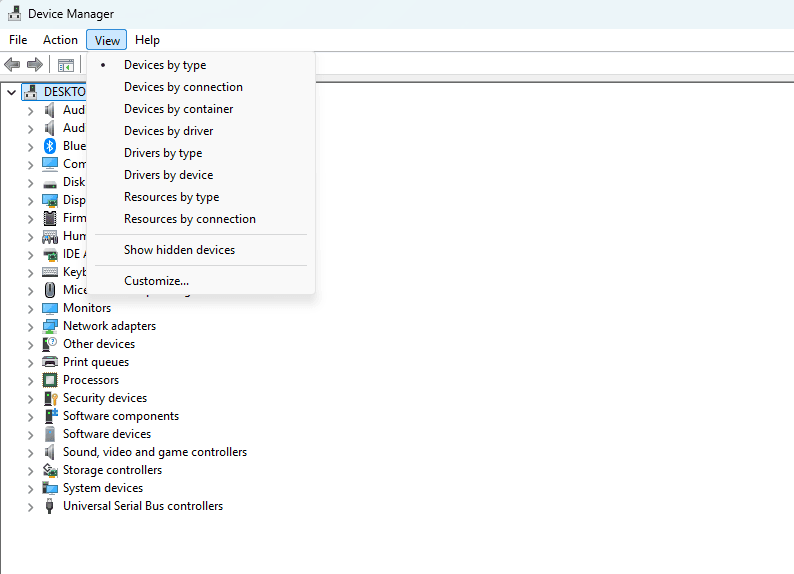Click the Show/Hide Console Tree toolbar icon

66,65
